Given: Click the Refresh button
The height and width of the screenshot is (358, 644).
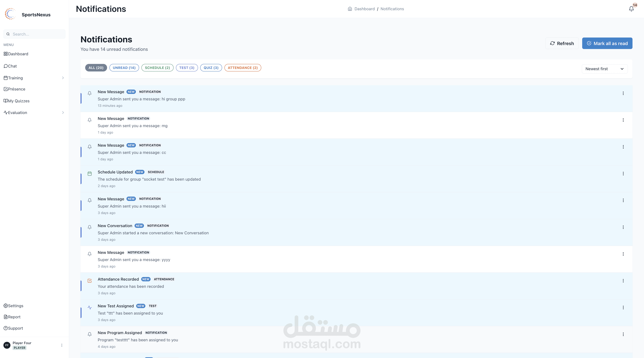Looking at the screenshot, I should [x=562, y=43].
